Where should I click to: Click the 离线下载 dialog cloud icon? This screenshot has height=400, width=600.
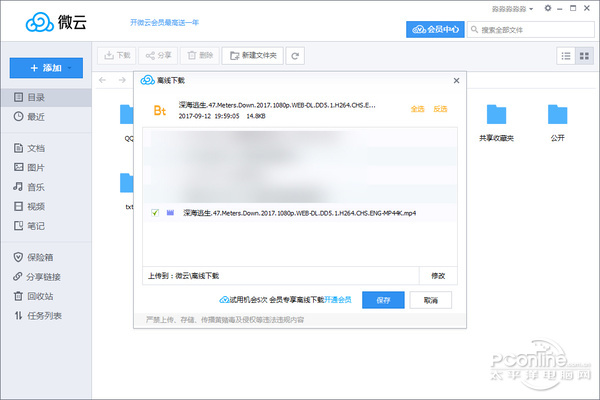(x=147, y=80)
